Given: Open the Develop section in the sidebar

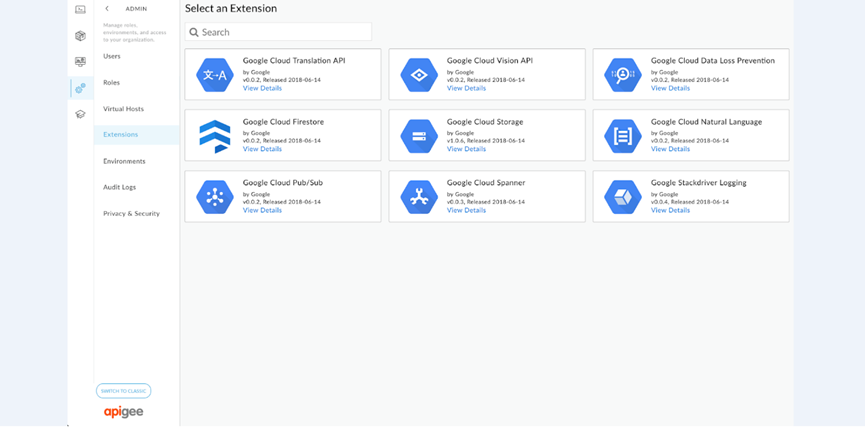Looking at the screenshot, I should (81, 9).
